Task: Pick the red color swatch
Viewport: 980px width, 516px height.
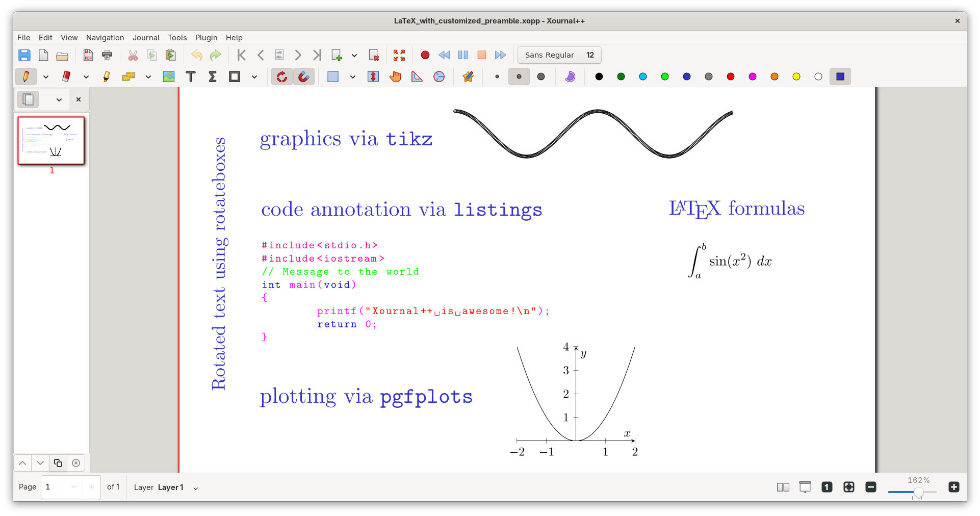Action: 731,76
